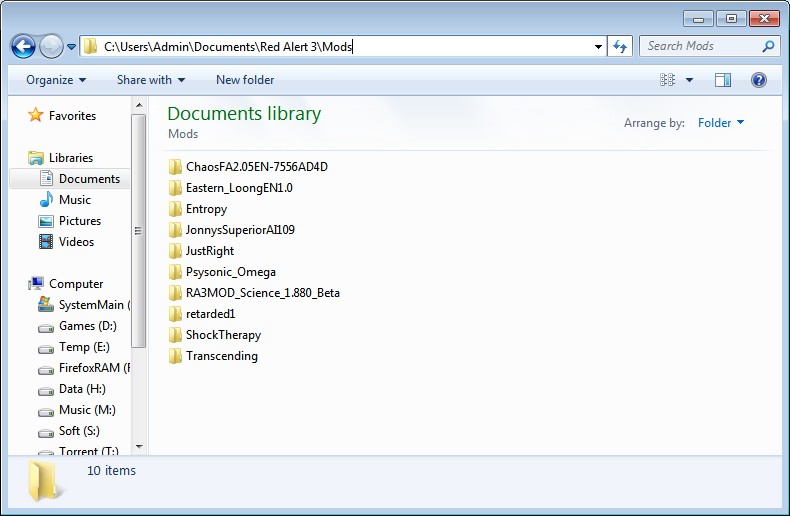The image size is (790, 516).
Task: Click the Documents library heading
Action: point(244,114)
